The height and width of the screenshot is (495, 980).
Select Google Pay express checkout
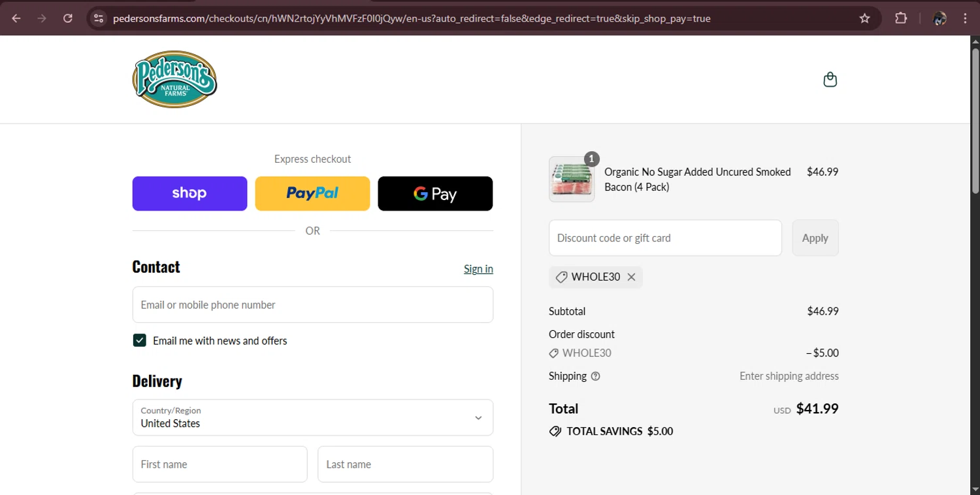point(435,194)
